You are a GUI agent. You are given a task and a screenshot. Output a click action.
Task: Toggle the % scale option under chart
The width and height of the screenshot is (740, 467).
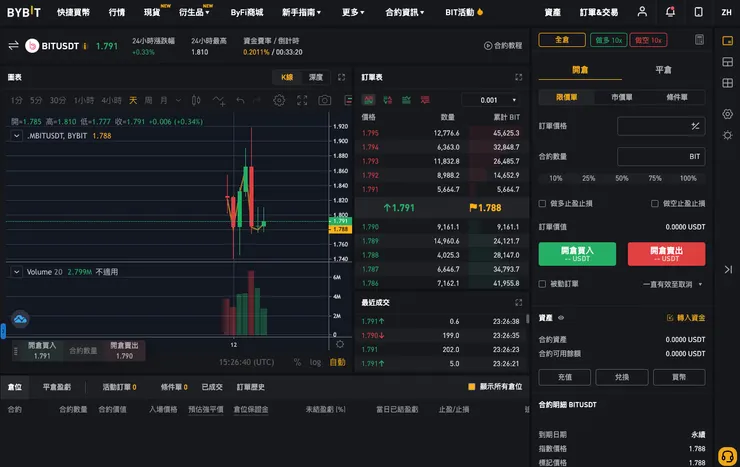coord(297,362)
